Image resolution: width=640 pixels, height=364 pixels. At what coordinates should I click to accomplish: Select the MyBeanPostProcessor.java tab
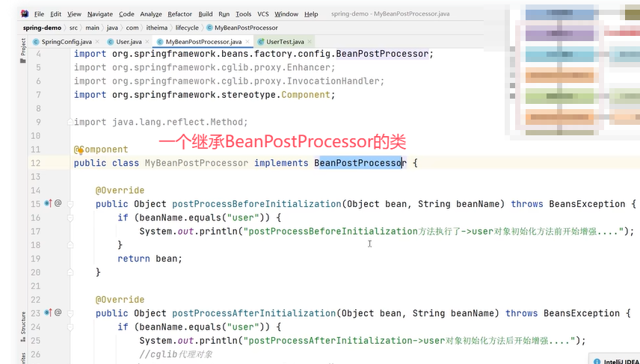[x=203, y=42]
